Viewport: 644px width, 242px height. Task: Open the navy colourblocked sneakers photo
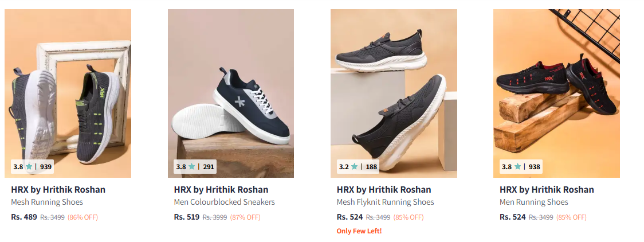pos(230,92)
